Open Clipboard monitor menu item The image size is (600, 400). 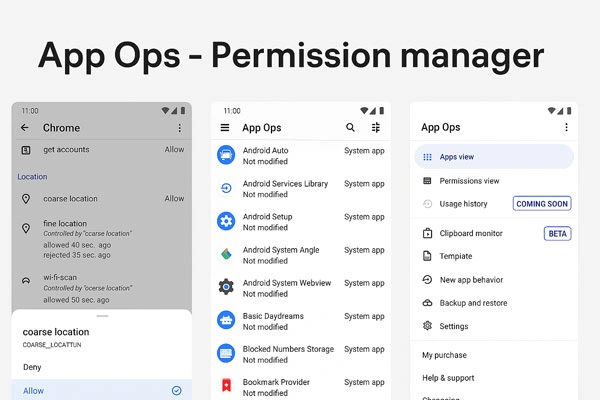(494, 233)
